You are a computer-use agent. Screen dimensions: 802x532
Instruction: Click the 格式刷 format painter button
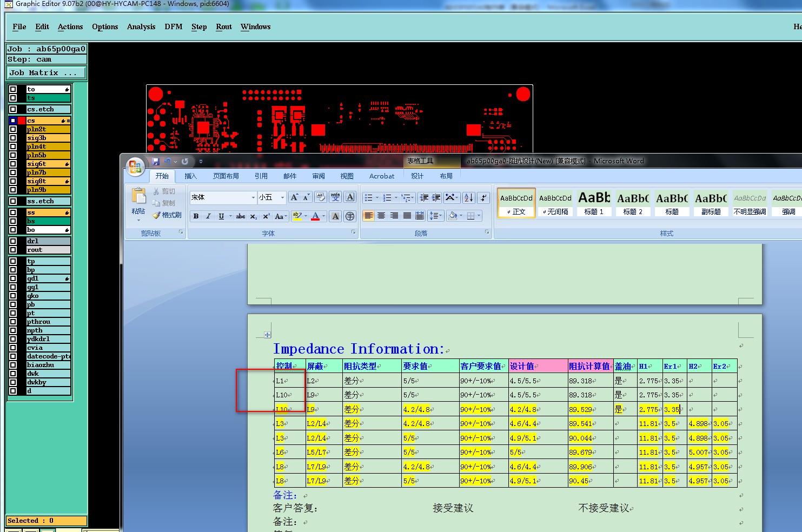point(167,215)
